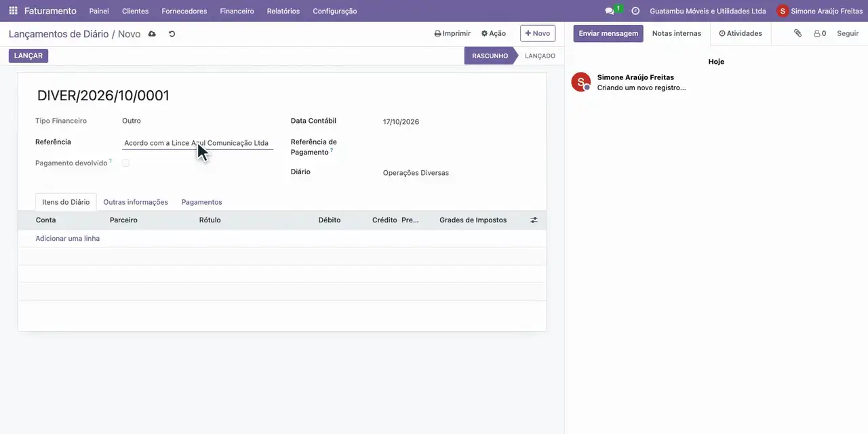Switch to Outras informações tab

pyautogui.click(x=136, y=202)
